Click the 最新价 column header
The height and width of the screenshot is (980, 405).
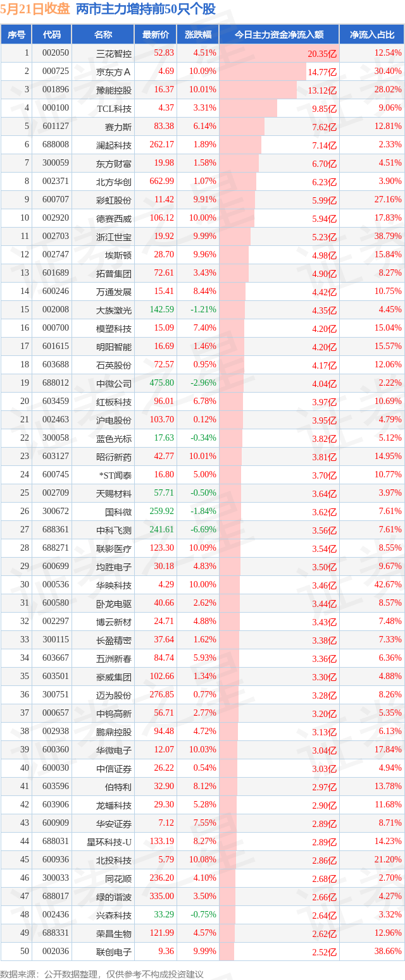(x=155, y=34)
